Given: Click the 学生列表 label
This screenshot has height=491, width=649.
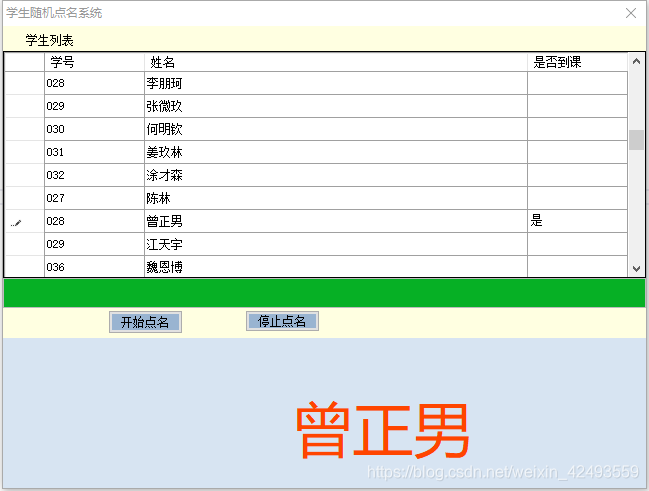Looking at the screenshot, I should [49, 40].
